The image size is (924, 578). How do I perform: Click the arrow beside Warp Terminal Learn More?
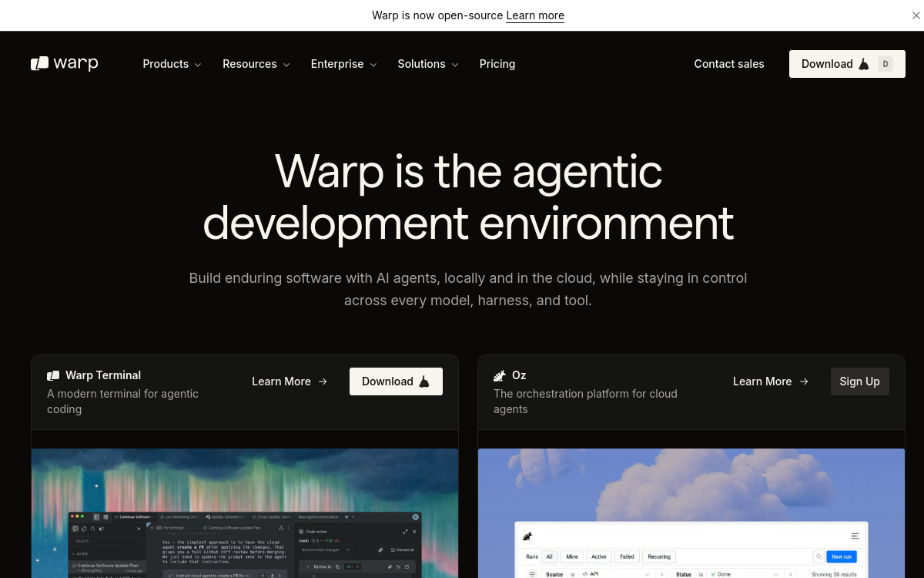[323, 381]
